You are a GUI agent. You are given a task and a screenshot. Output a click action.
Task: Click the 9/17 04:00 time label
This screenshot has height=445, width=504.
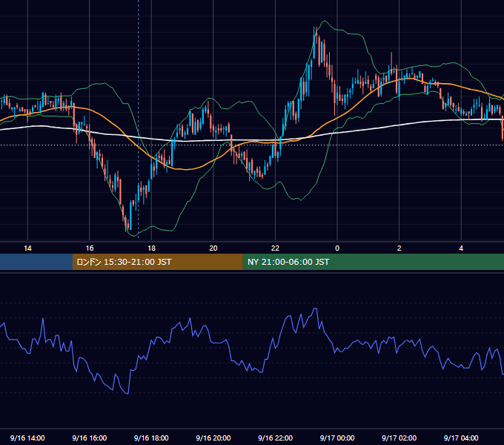pos(461,438)
